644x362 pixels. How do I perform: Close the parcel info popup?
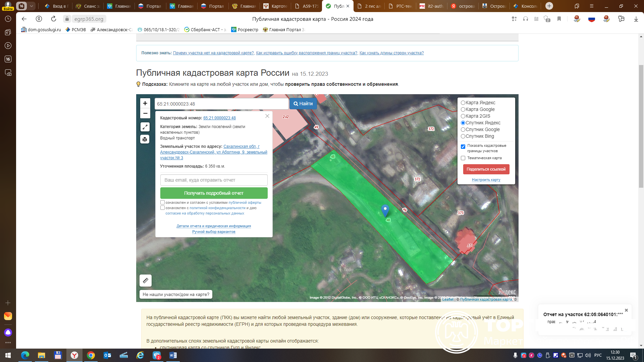[x=267, y=116]
